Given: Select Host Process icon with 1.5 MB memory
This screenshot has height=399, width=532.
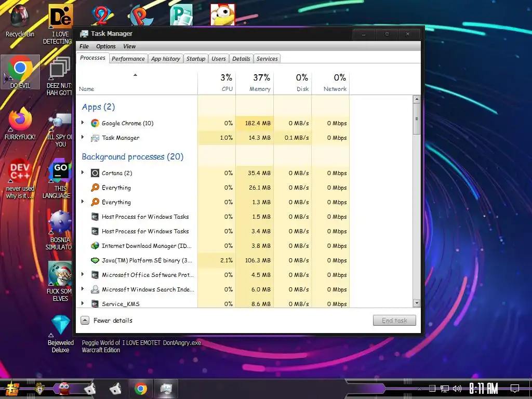Looking at the screenshot, I should [95, 217].
